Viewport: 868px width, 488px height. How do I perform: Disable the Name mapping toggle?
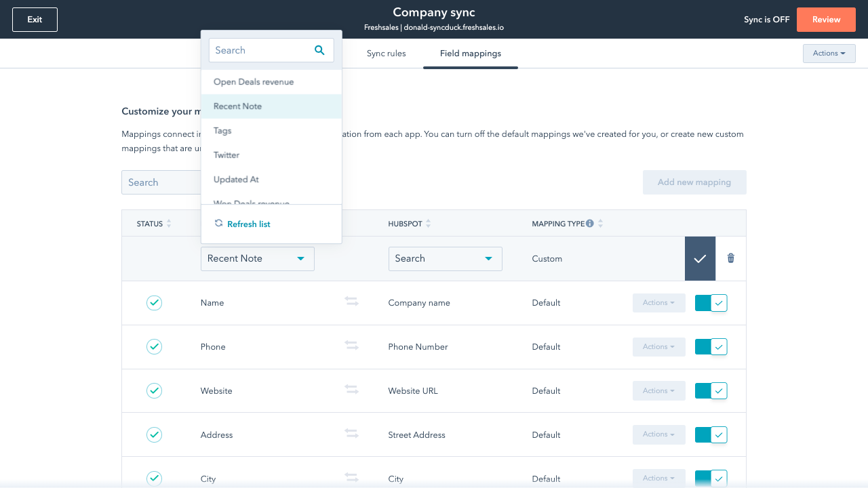coord(711,303)
